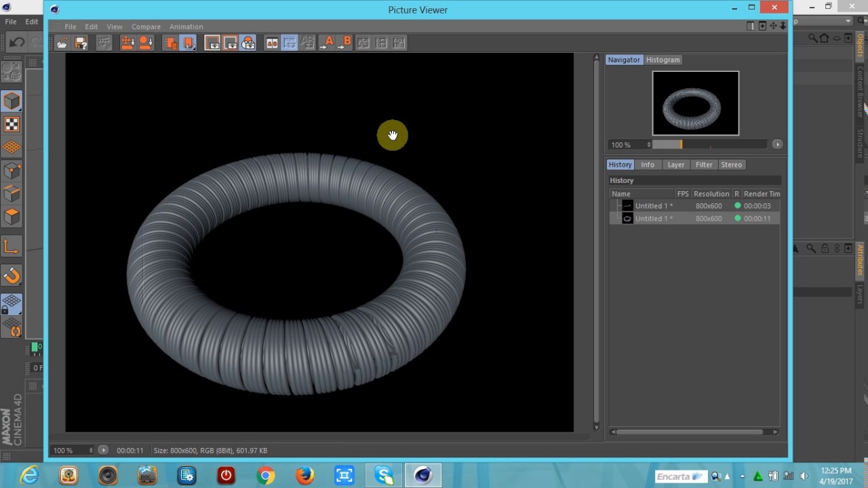Click the Resolution column header in History
868x488 pixels.
(711, 194)
